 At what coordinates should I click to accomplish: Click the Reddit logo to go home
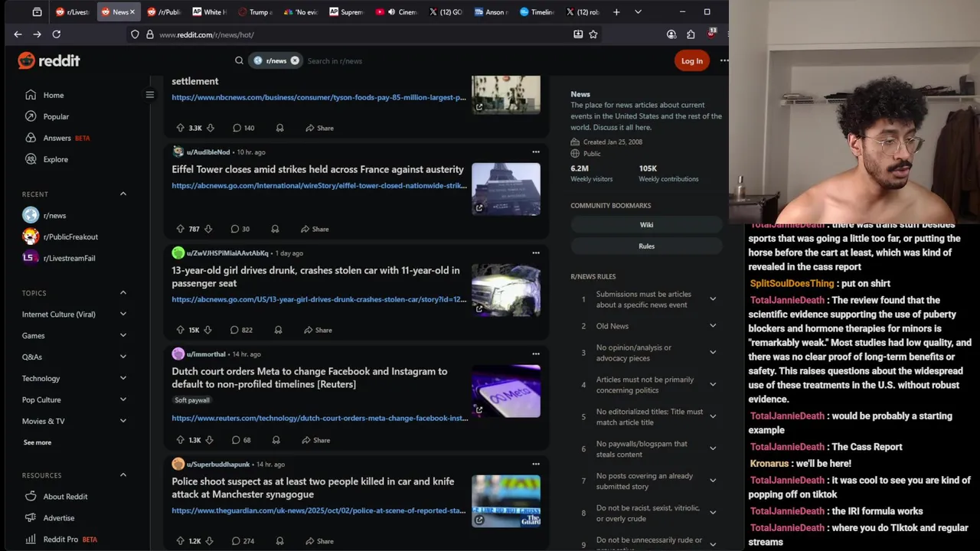pos(49,60)
